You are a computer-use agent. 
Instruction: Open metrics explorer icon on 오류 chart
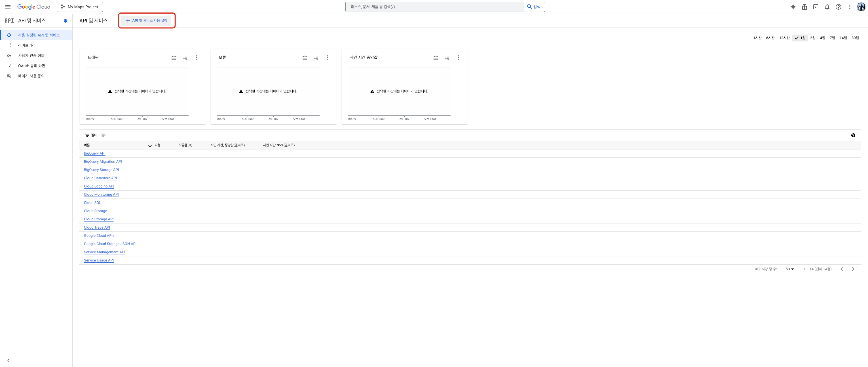pyautogui.click(x=316, y=58)
